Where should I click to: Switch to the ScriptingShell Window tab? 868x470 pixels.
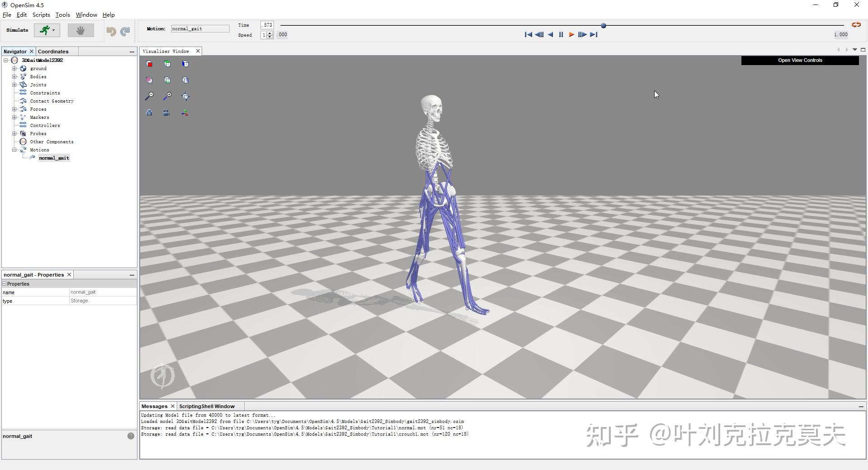point(208,406)
